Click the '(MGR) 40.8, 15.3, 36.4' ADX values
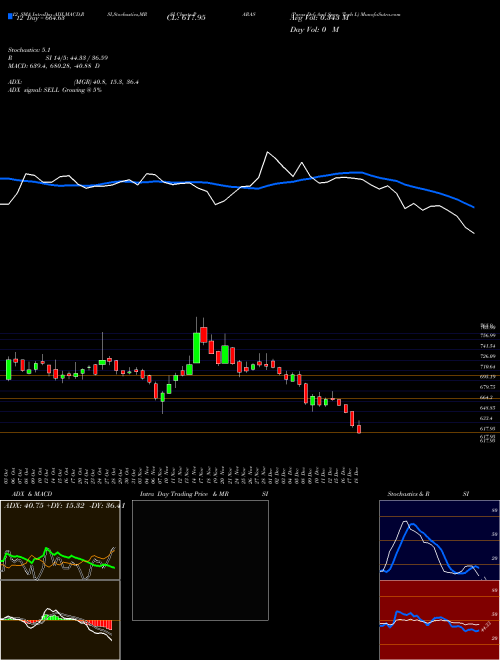This screenshot has width=500, height=660. pos(106,82)
